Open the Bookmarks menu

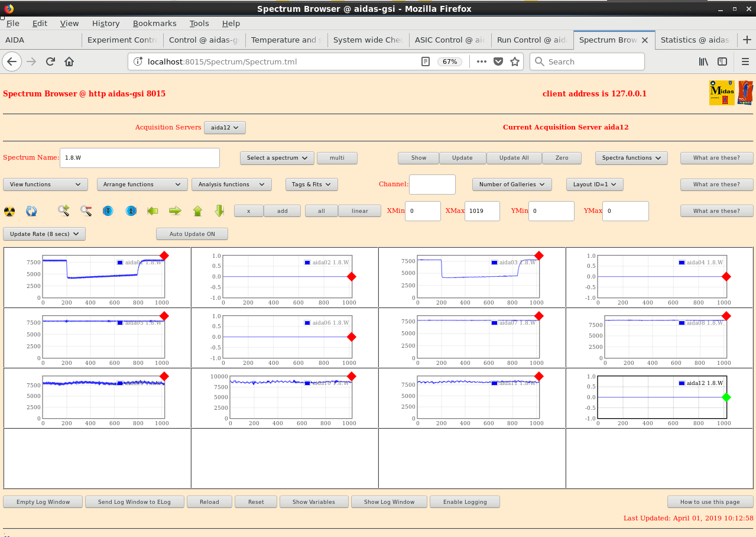[x=154, y=23]
